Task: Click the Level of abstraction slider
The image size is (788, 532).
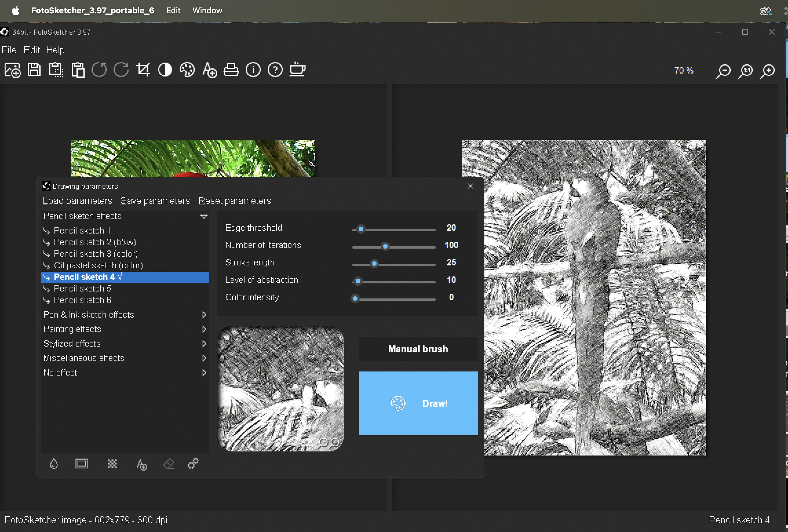Action: [x=394, y=281]
